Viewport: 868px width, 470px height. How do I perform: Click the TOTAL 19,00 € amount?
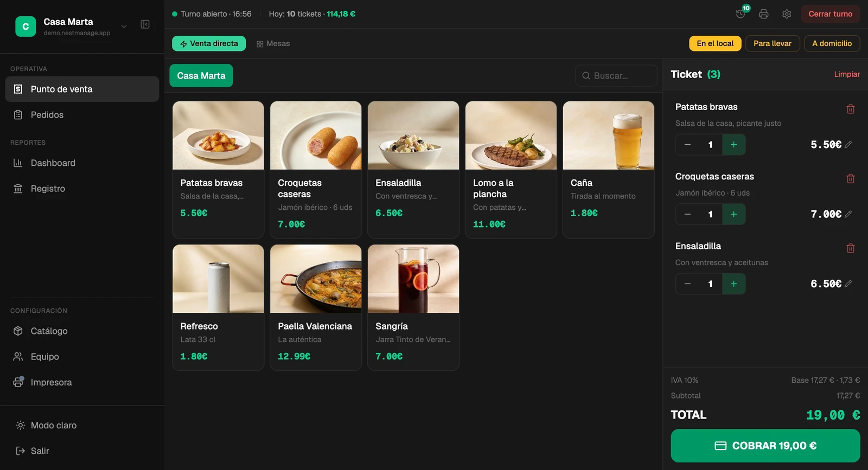(x=833, y=415)
